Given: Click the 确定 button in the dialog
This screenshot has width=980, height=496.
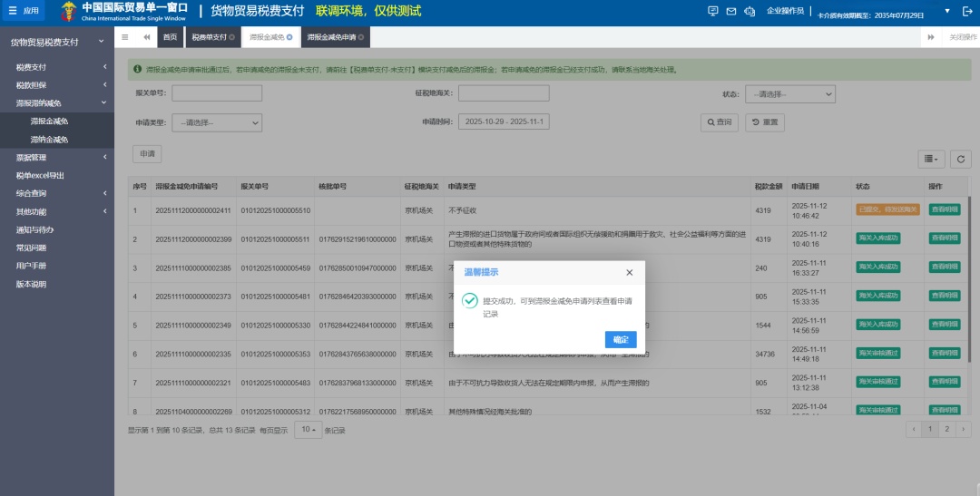Looking at the screenshot, I should (620, 339).
